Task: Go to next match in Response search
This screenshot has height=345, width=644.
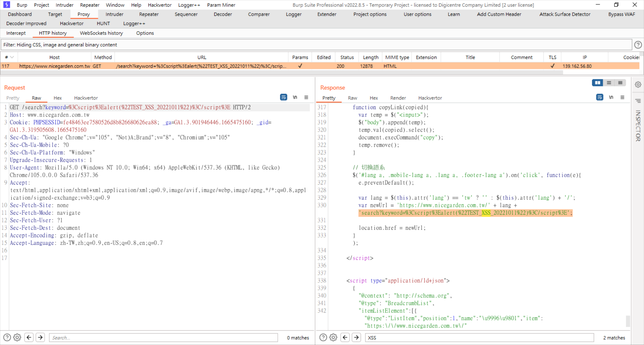Action: click(x=356, y=337)
